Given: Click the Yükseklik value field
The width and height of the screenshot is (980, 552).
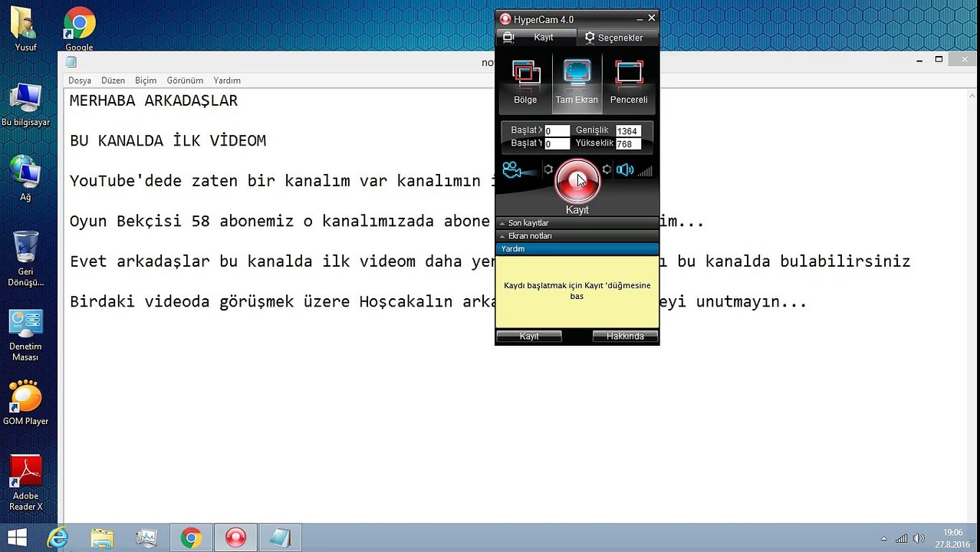Looking at the screenshot, I should tap(628, 144).
